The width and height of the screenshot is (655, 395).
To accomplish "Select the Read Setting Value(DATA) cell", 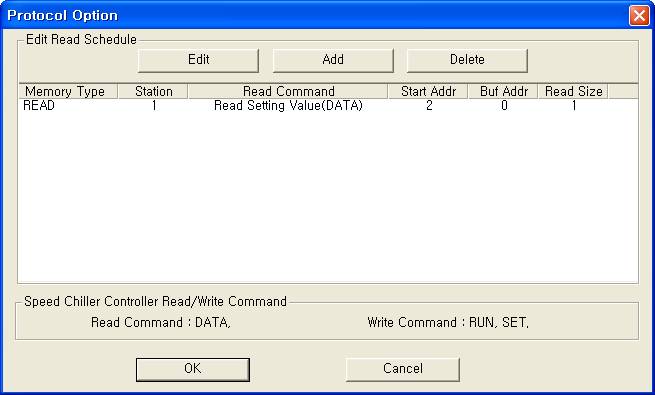I will pyautogui.click(x=288, y=106).
